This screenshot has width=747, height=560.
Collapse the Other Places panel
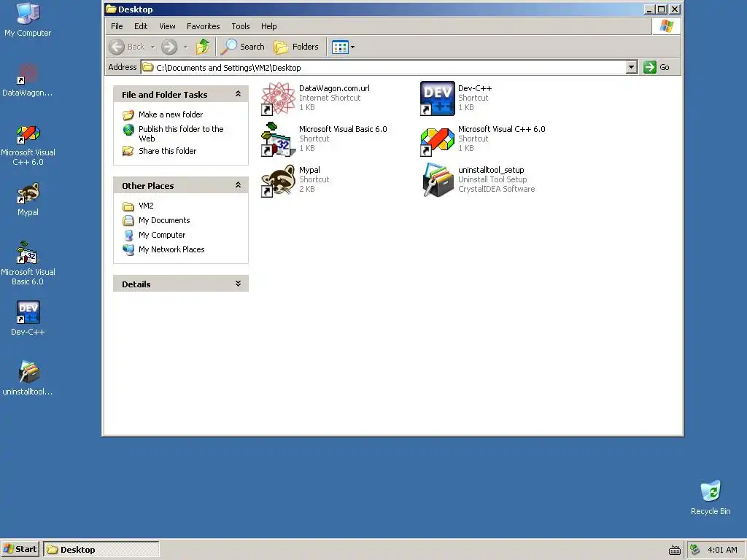point(239,185)
